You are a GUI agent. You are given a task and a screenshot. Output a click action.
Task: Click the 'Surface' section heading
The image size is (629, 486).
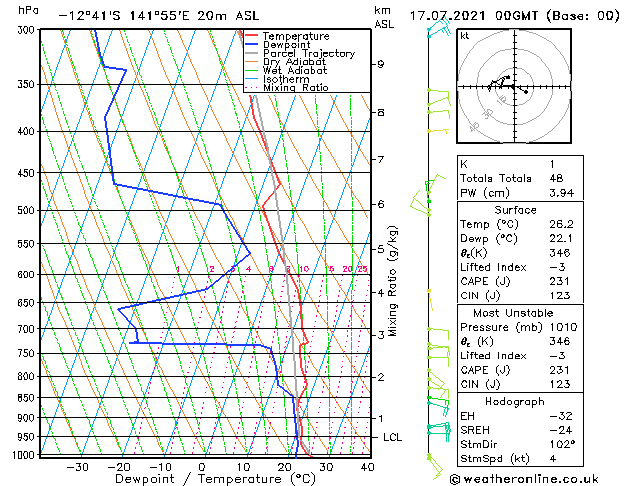(x=515, y=210)
